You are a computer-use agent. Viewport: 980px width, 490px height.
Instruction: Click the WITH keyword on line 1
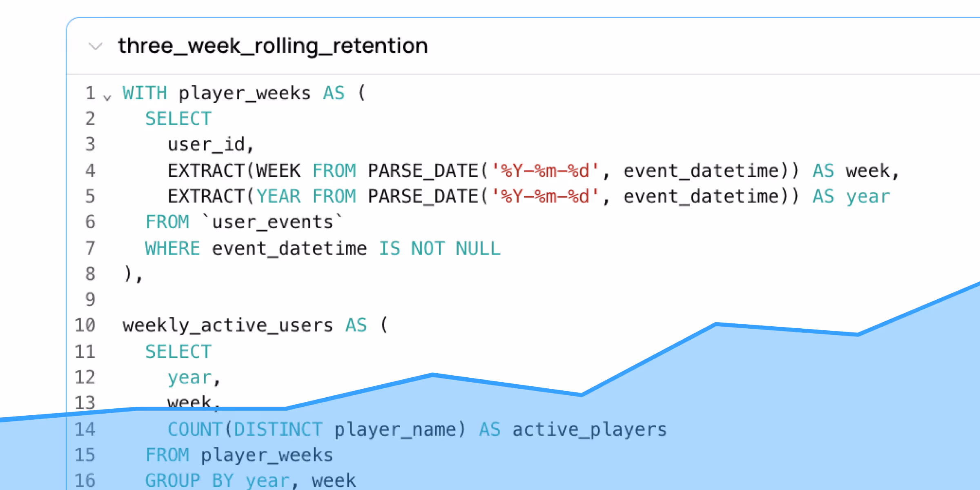click(x=145, y=93)
